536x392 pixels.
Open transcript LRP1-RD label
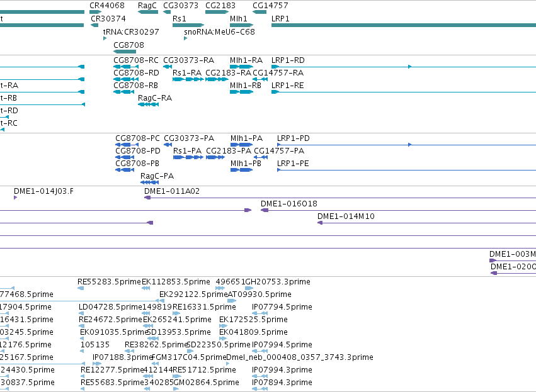coord(288,60)
